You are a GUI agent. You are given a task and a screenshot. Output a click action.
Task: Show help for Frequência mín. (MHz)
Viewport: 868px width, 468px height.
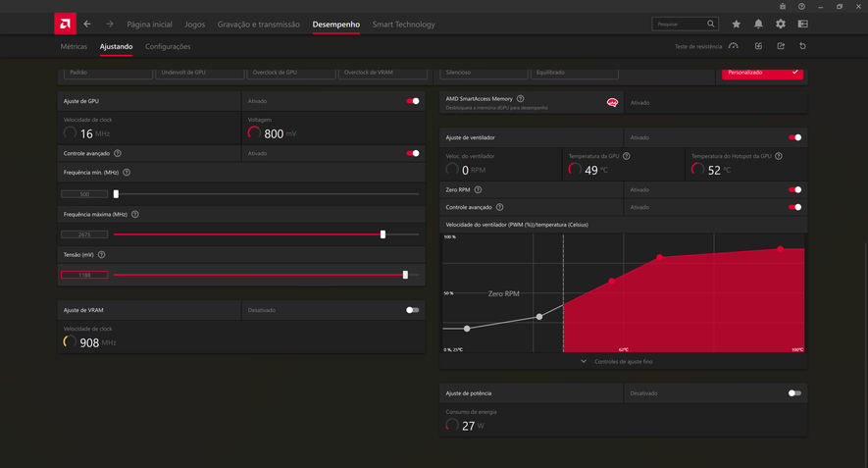click(x=127, y=173)
